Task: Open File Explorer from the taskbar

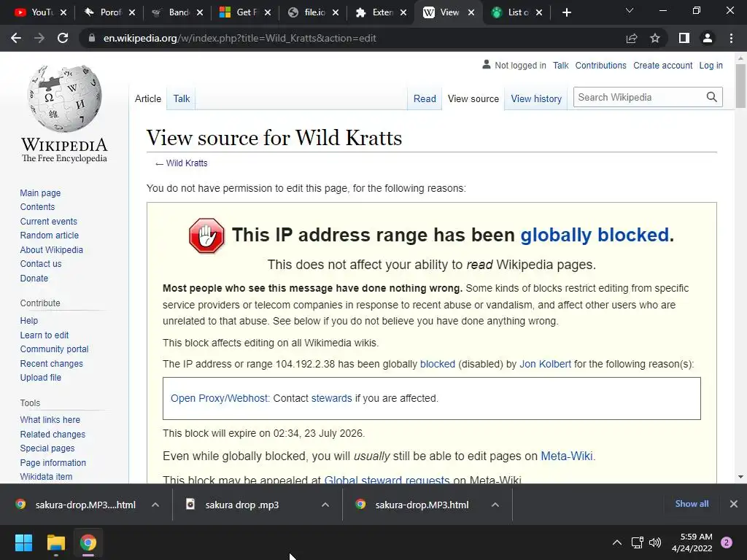Action: click(55, 542)
